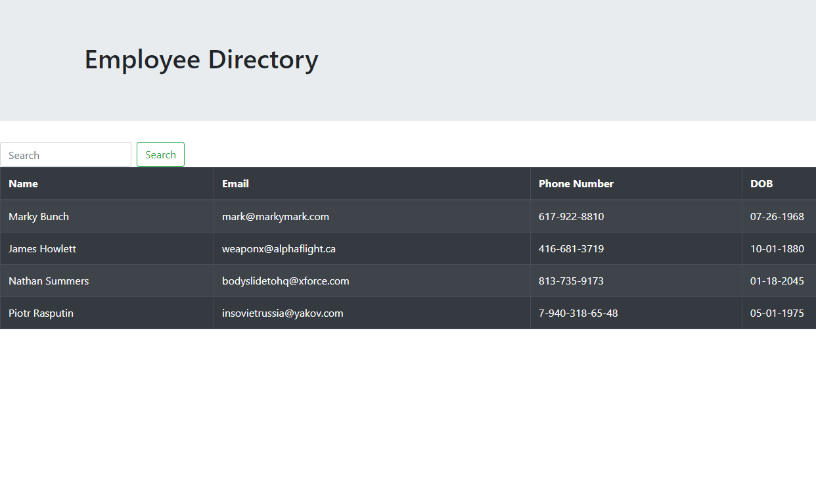Click the email bodyslidetohq@xforce.com
The height and width of the screenshot is (504, 816).
pos(285,281)
